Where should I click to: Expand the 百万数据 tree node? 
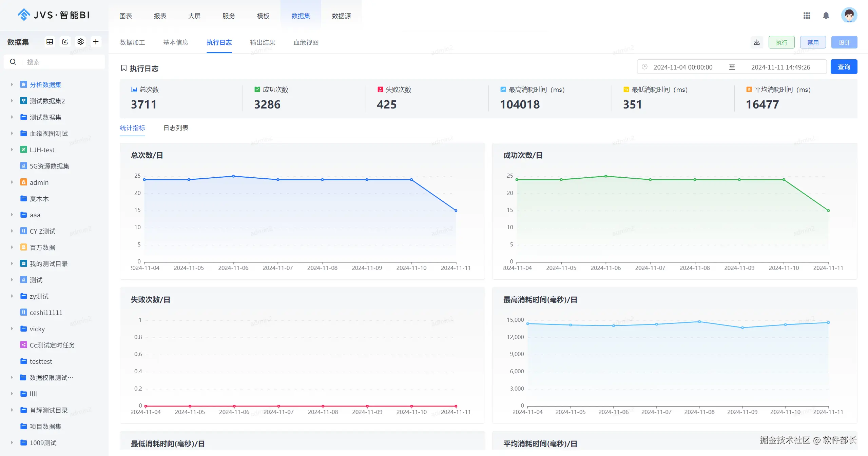(12, 247)
